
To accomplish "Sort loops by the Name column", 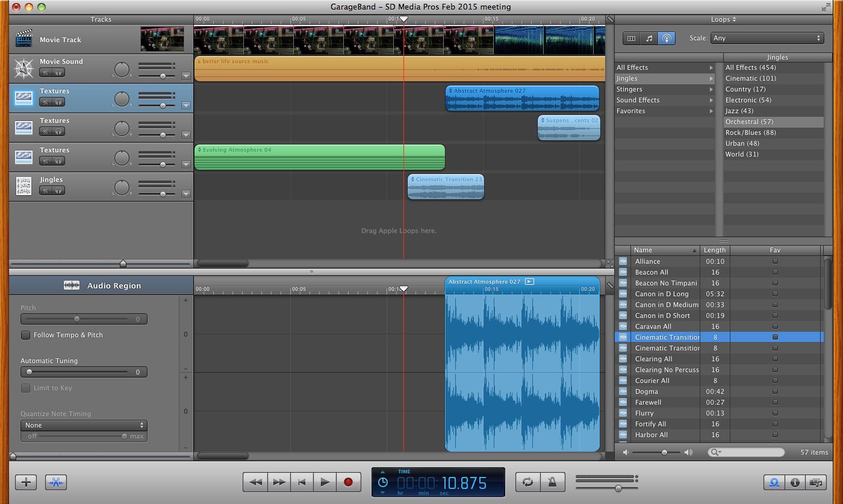I will (665, 250).
